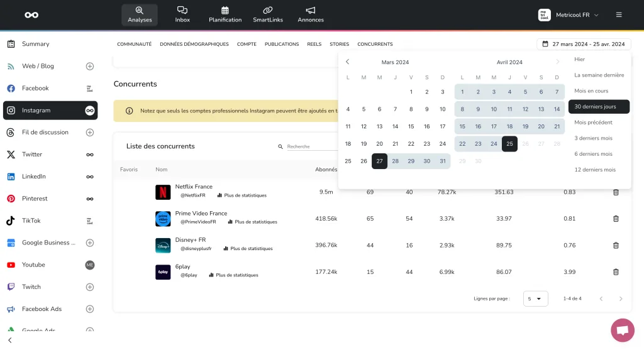This screenshot has height=350, width=644.
Task: Open the chat support bubble
Action: (622, 330)
